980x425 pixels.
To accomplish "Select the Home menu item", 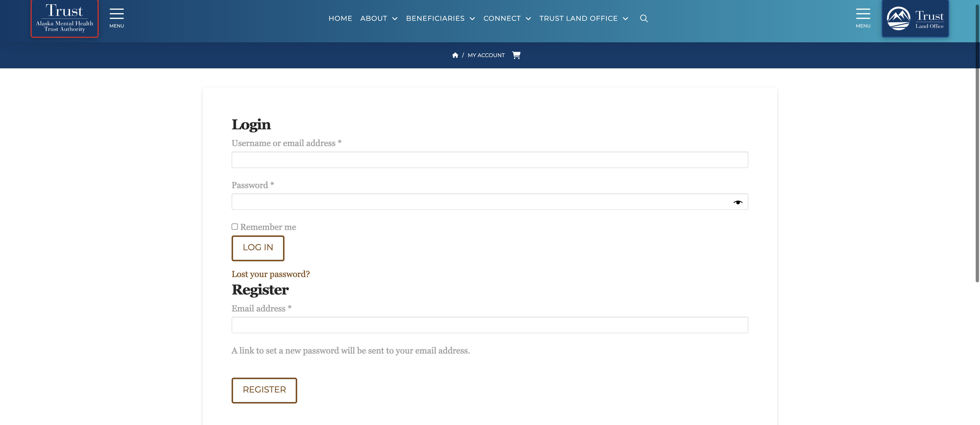I will point(340,18).
